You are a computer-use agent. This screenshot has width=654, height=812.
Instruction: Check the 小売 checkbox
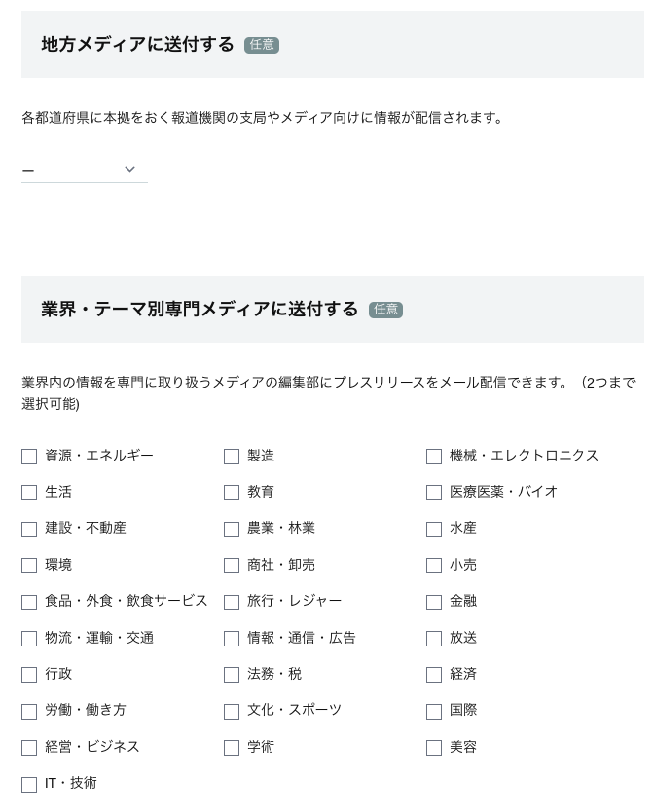click(x=434, y=566)
